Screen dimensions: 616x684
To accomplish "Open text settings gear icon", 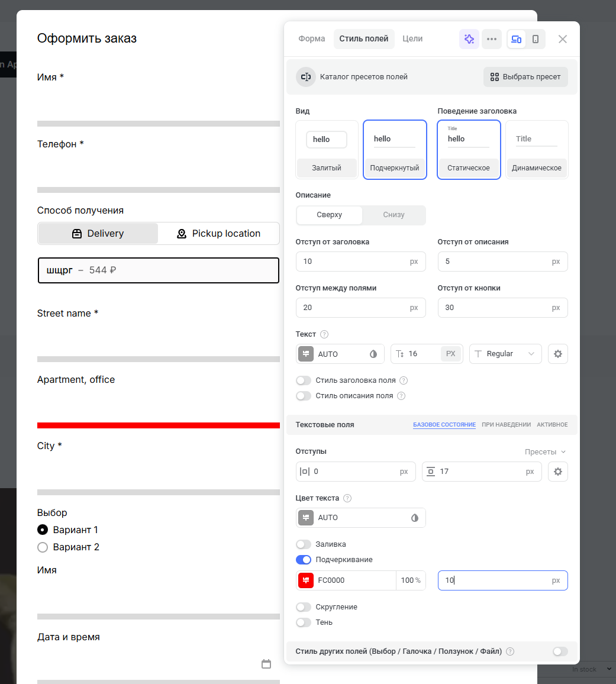I will click(557, 354).
